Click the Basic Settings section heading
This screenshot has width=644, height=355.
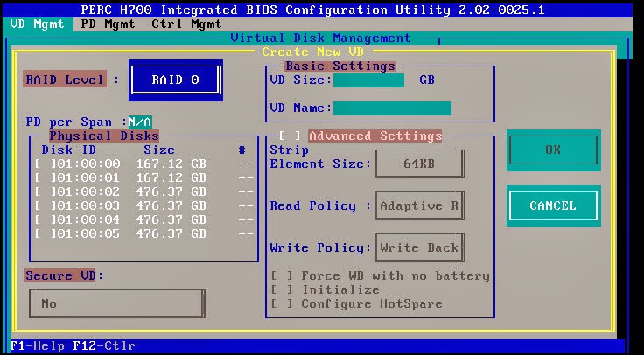pos(339,66)
